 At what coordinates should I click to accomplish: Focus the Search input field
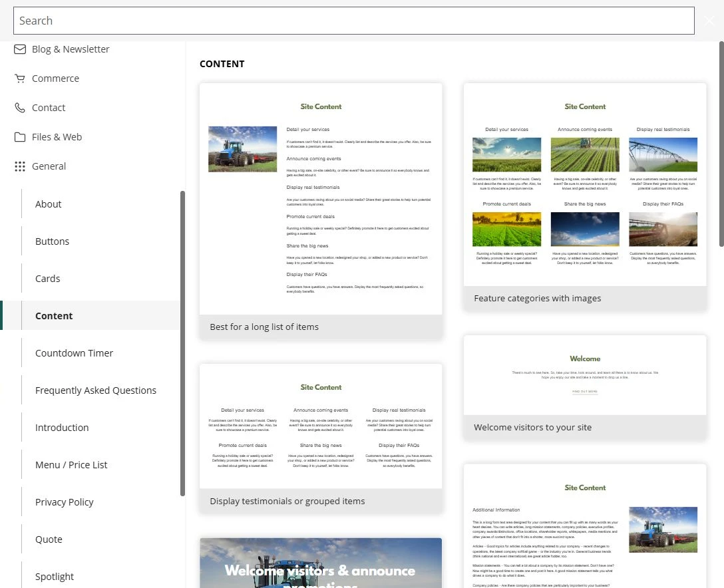[x=354, y=21]
